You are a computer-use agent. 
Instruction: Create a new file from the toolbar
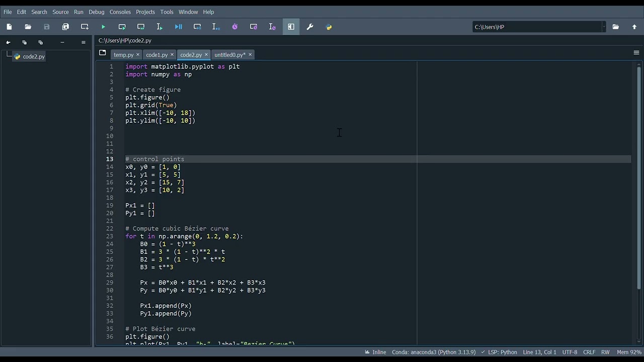pos(9,27)
